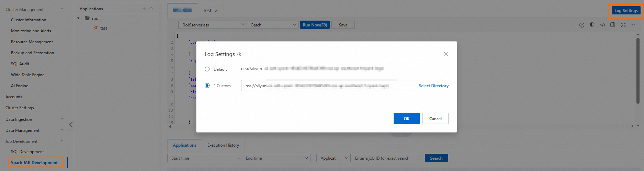Open the (Job)serverless resource group dropdown
Image resolution: width=644 pixels, height=171 pixels.
point(212,25)
